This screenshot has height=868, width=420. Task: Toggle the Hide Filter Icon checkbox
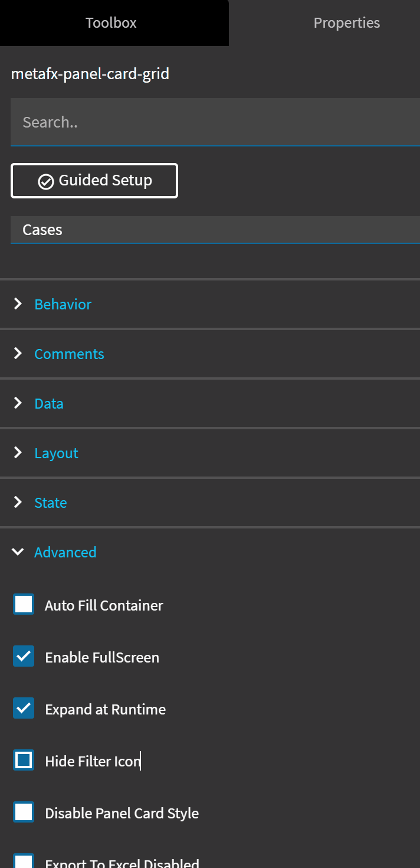(22, 760)
